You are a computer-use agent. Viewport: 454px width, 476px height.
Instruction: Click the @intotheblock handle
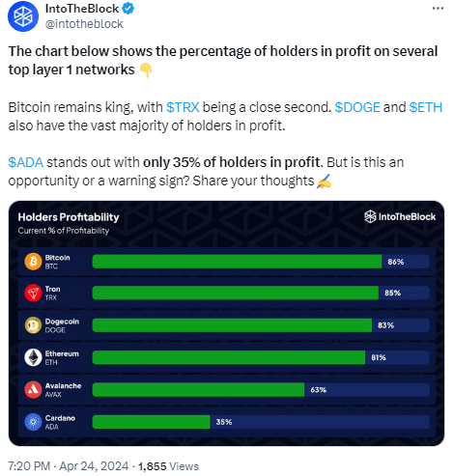pos(84,24)
